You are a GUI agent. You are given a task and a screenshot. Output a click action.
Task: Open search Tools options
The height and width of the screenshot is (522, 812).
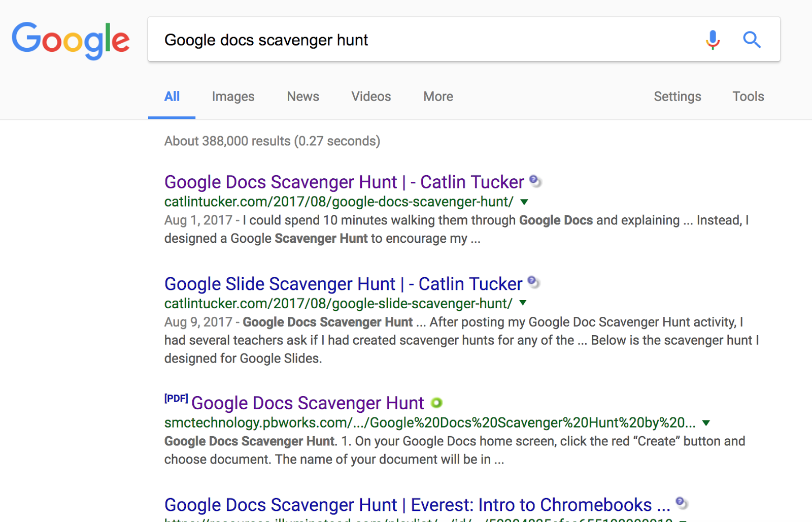748,96
